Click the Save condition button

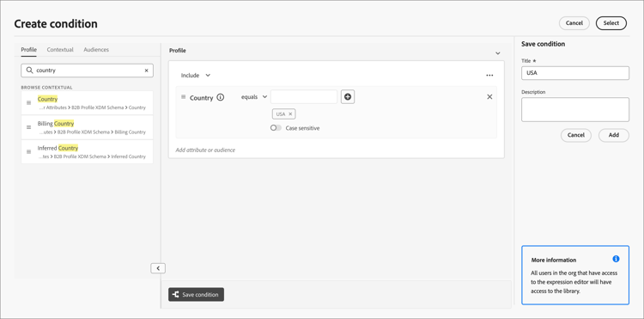(197, 295)
